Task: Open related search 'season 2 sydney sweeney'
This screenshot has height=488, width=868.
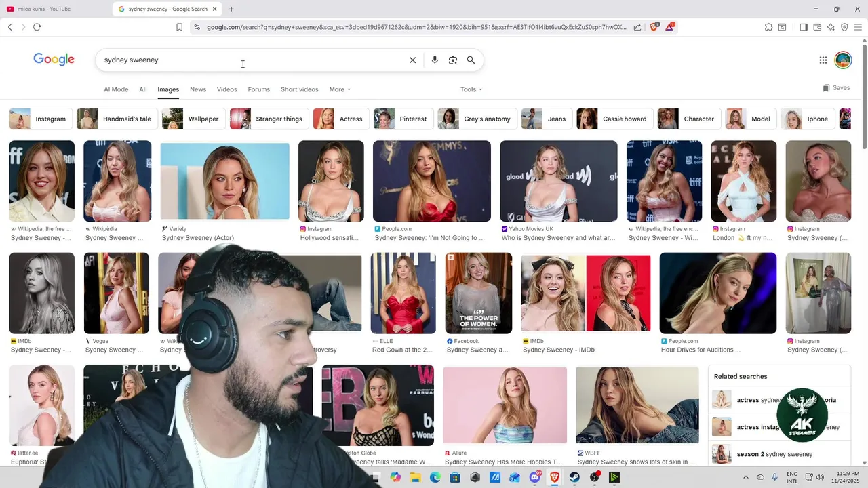Action: (x=778, y=454)
